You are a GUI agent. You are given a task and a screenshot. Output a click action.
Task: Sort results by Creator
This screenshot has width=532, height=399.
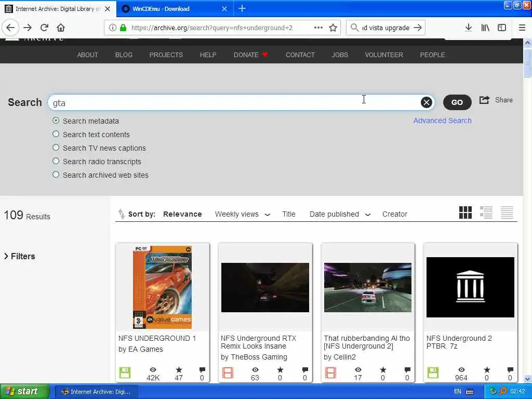coord(395,214)
